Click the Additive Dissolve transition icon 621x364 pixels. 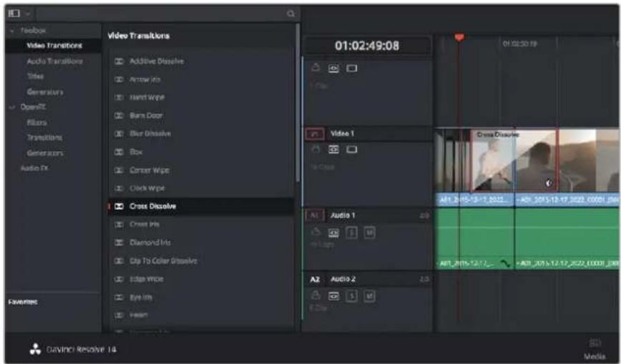click(x=119, y=62)
